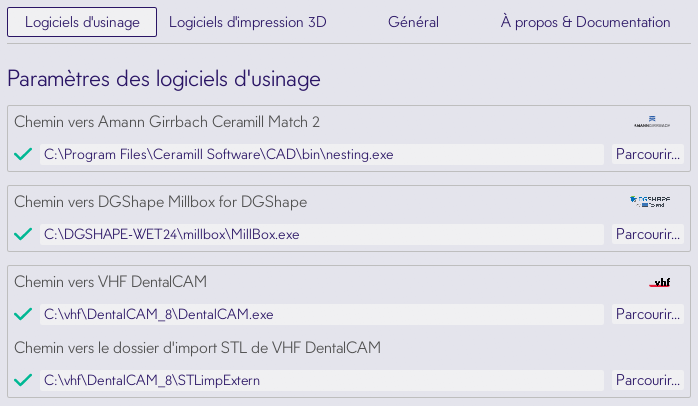This screenshot has height=406, width=698.
Task: Select the STLimpExtern folder path field
Action: [322, 380]
